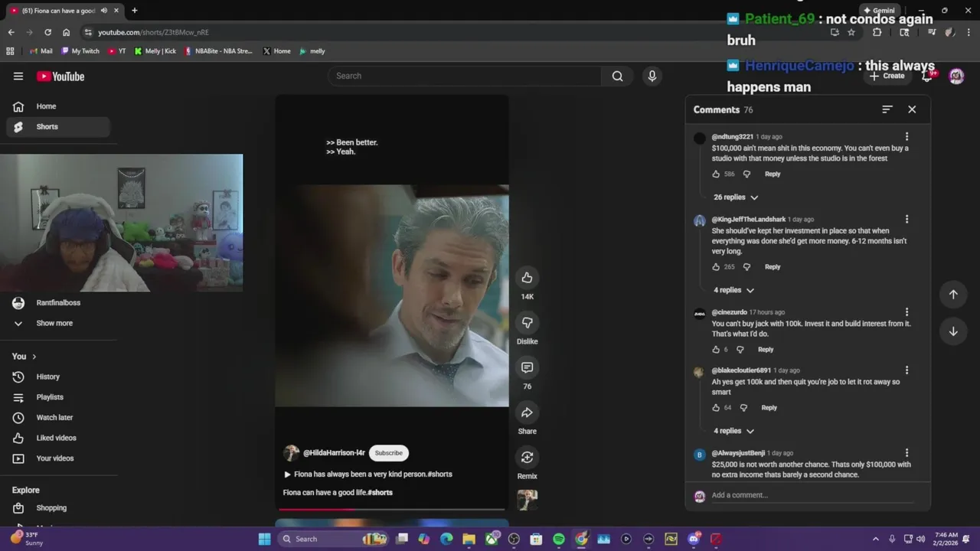Open Windows Start menu
Image resolution: width=980 pixels, height=551 pixels.
tap(264, 539)
